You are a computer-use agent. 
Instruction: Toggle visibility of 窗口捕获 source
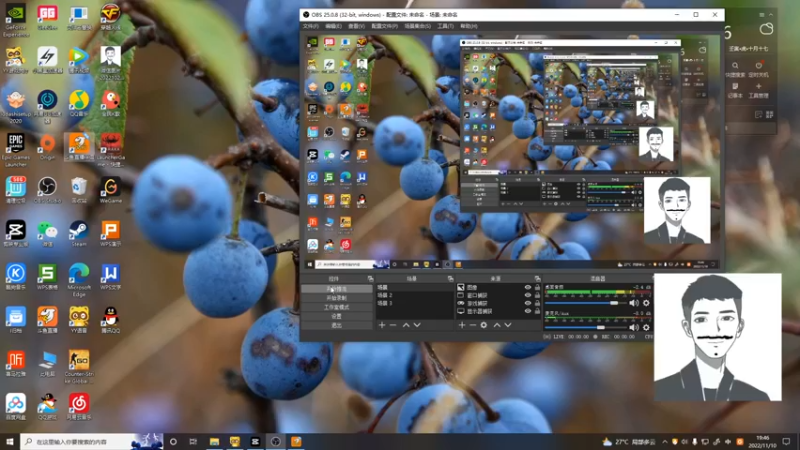(x=528, y=295)
